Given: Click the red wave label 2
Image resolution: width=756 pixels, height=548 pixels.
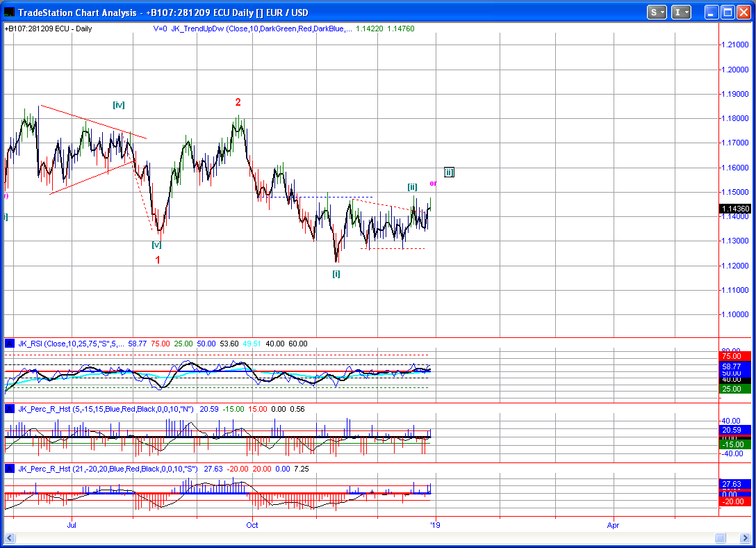Looking at the screenshot, I should (238, 102).
